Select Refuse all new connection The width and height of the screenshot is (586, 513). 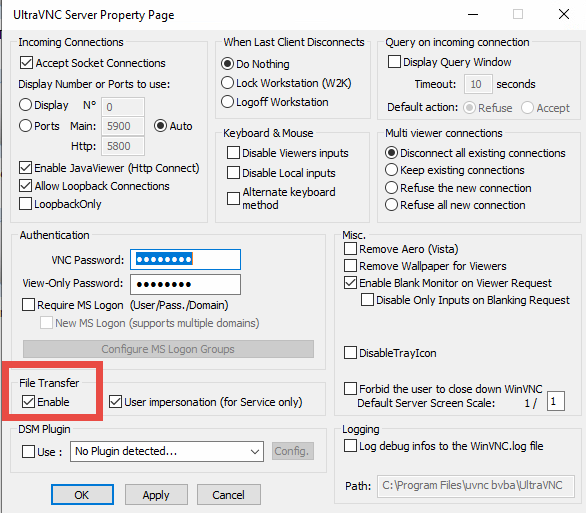coord(391,205)
